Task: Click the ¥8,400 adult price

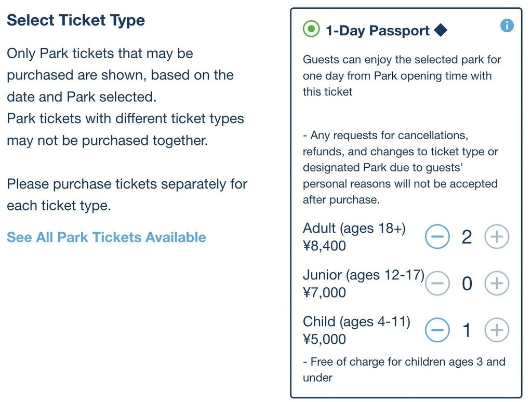Action: point(324,246)
